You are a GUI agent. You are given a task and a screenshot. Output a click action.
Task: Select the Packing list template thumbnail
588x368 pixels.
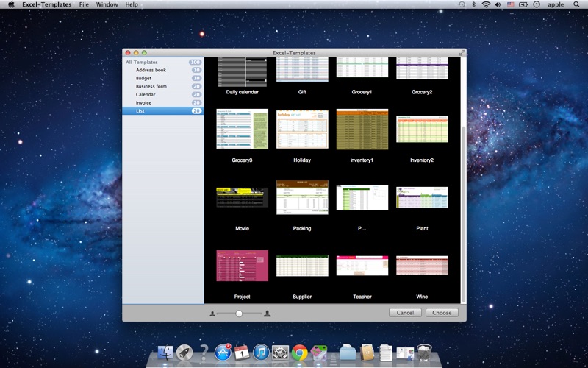point(302,197)
